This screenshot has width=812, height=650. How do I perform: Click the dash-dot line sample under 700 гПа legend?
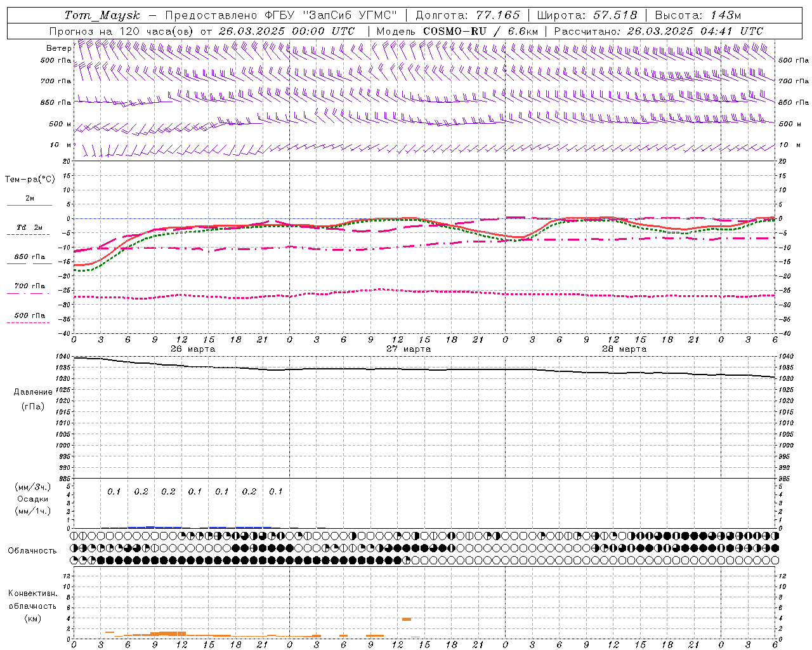point(28,293)
